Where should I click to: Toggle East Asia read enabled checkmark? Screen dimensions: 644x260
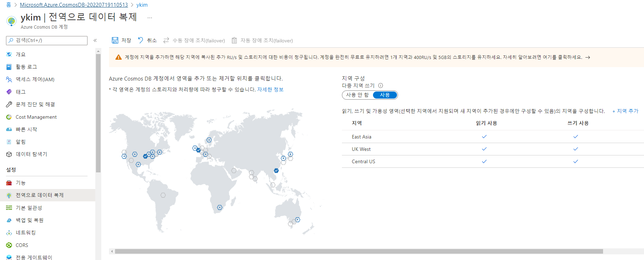484,136
